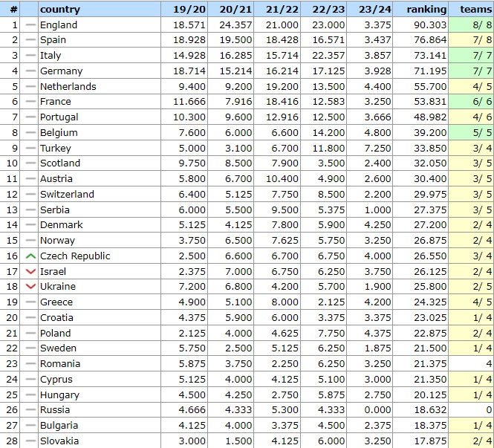Screen dimensions: 494x448
Task: Select the country name France
Action: [x=56, y=102]
